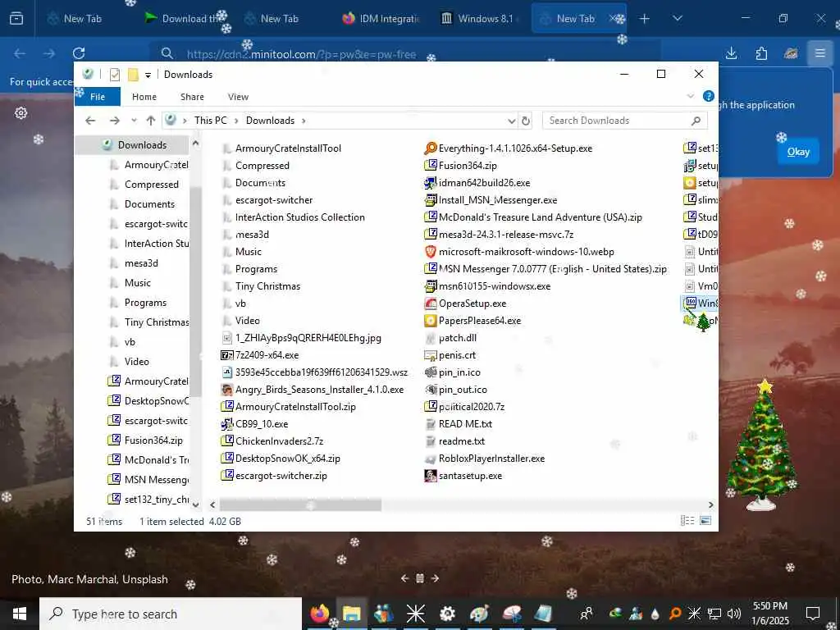Switch to the Windows 8.1 browser tab

pos(477,19)
